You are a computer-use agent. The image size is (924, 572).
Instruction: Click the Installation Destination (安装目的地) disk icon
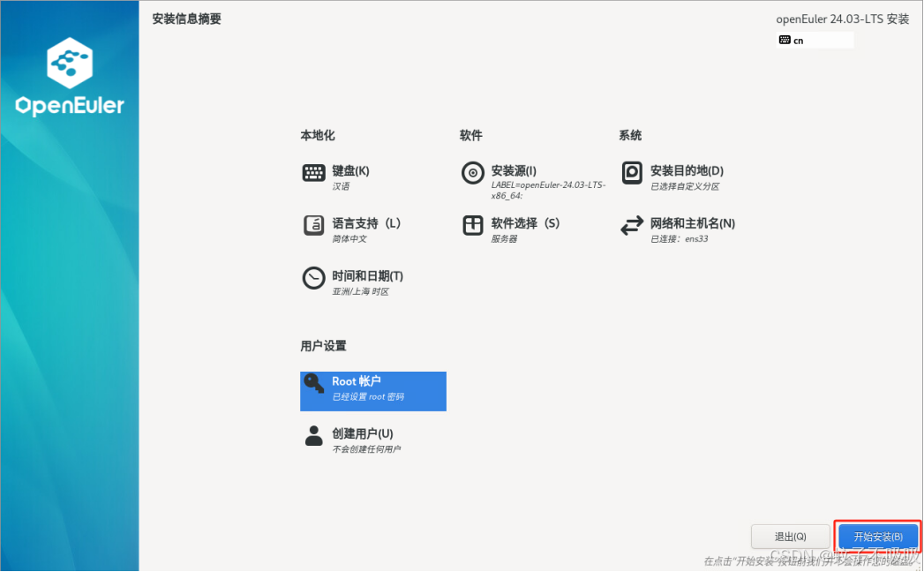pos(632,173)
